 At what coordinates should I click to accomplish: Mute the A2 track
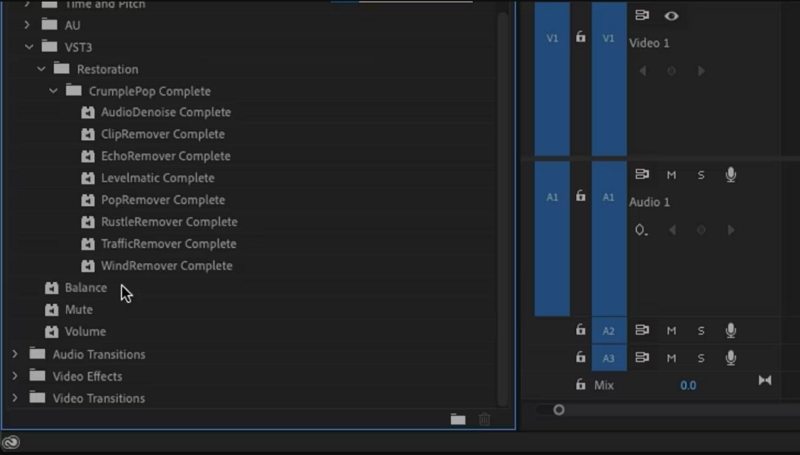(x=671, y=331)
